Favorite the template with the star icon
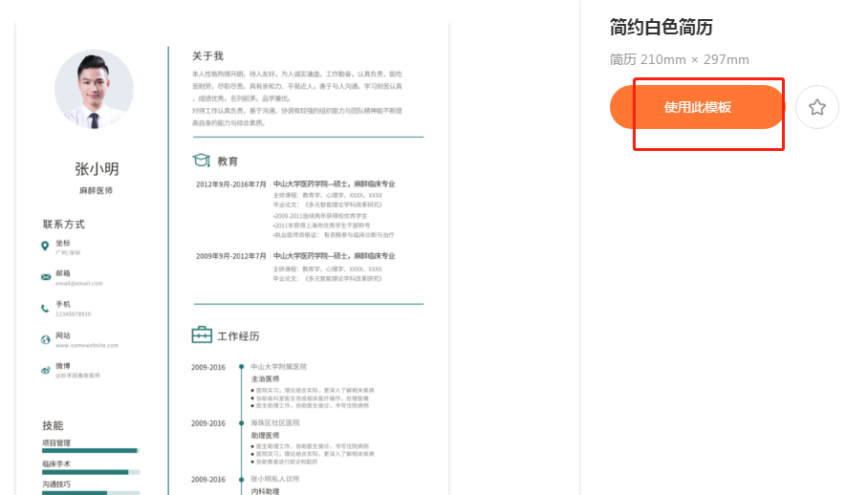868x495 pixels. point(817,107)
